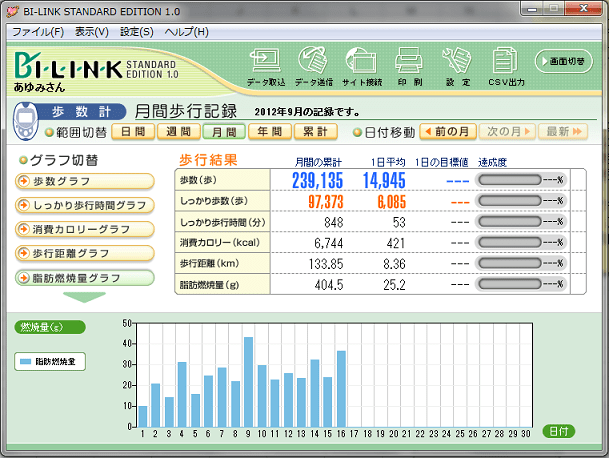The width and height of the screenshot is (609, 458).
Task: Click the 最新 latest button
Action: pos(563,132)
